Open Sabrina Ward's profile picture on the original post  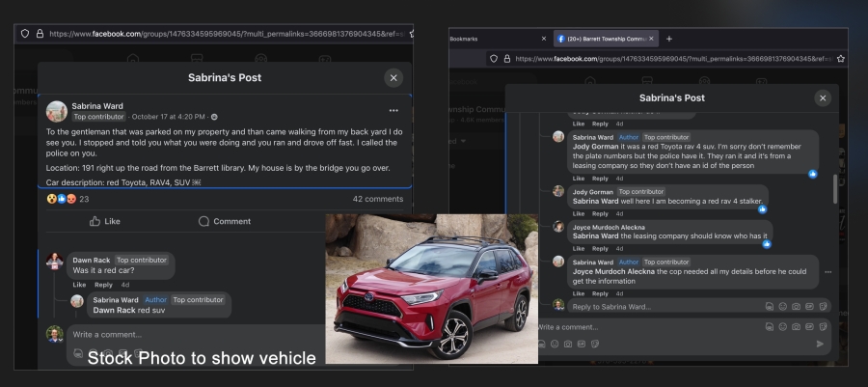57,111
